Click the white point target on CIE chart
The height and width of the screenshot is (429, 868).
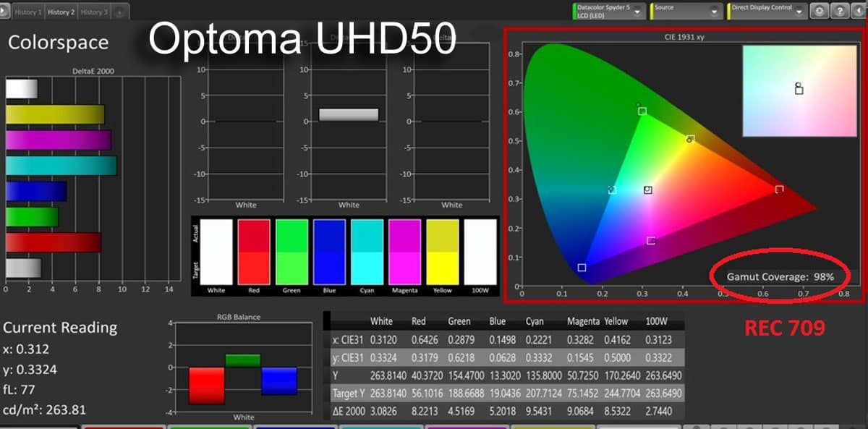point(648,190)
